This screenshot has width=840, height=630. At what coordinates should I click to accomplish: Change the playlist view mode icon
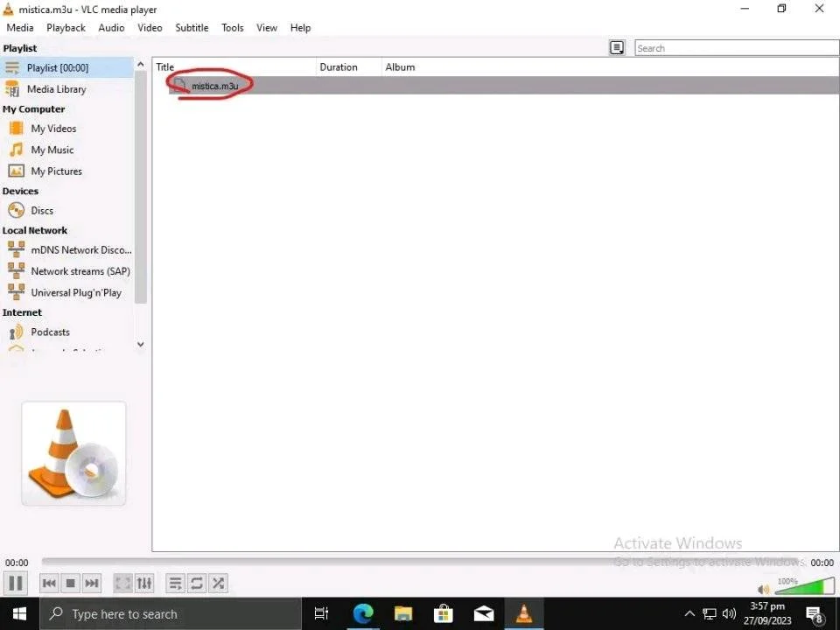617,47
